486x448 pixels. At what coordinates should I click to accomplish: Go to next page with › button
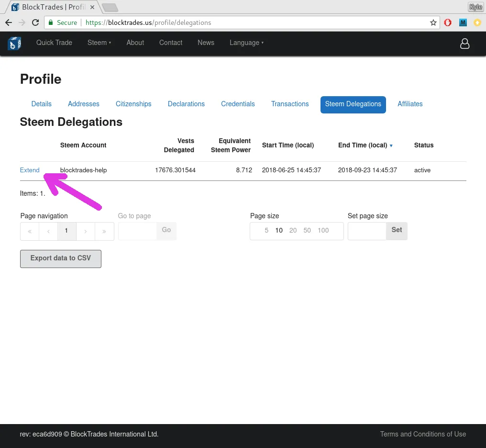[86, 231]
